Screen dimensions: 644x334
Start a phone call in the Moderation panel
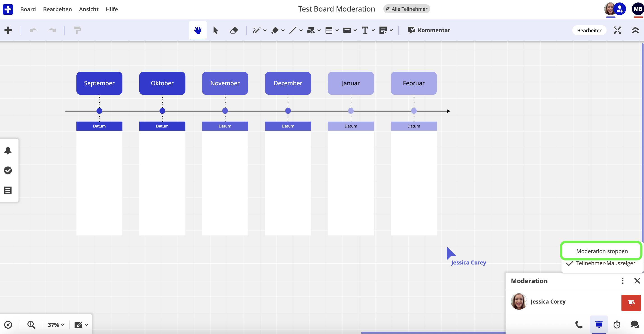click(579, 325)
